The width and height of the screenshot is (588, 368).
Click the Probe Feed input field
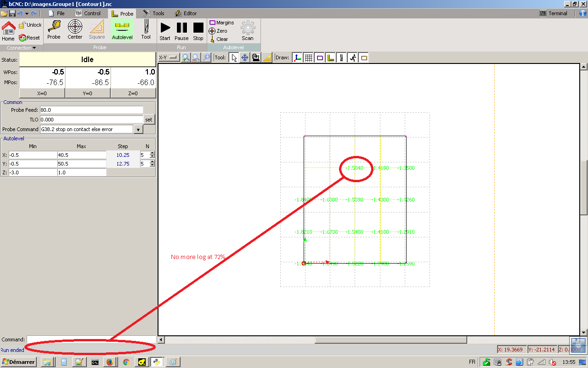point(91,110)
